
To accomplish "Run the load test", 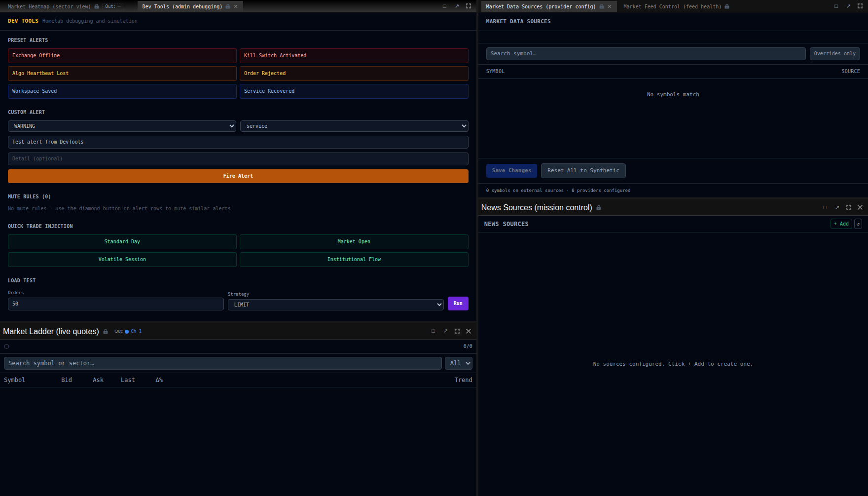I will [x=458, y=304].
